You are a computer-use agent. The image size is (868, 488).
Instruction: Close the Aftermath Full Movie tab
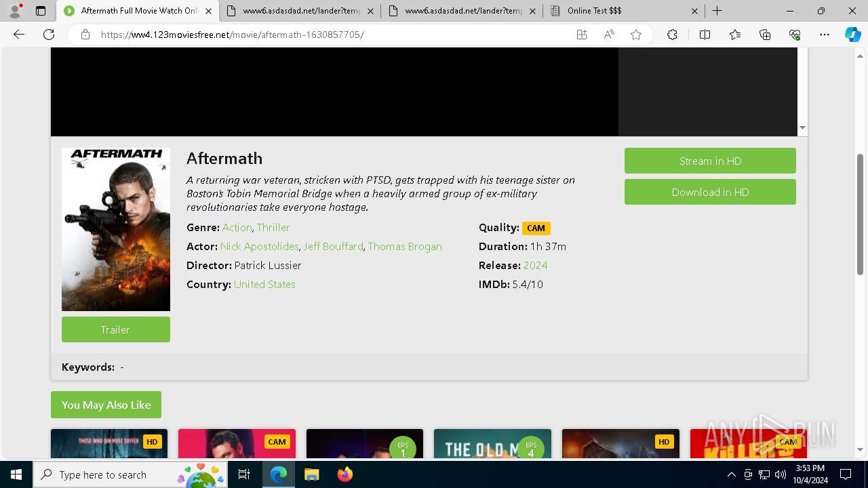click(x=208, y=11)
